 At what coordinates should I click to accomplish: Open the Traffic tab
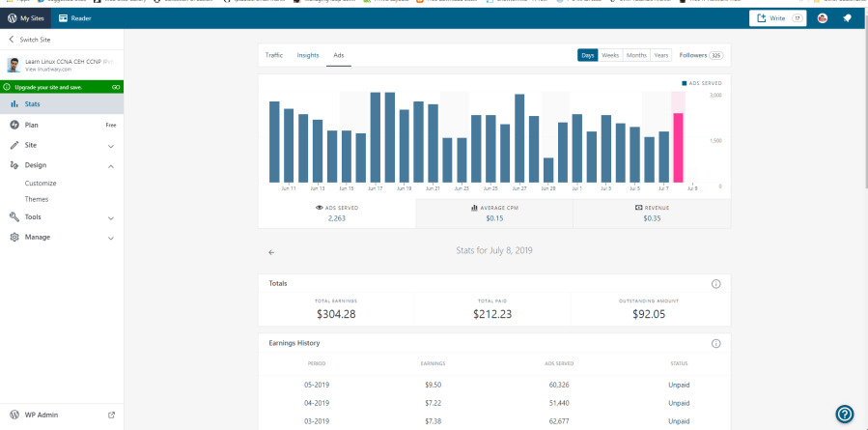tap(274, 55)
